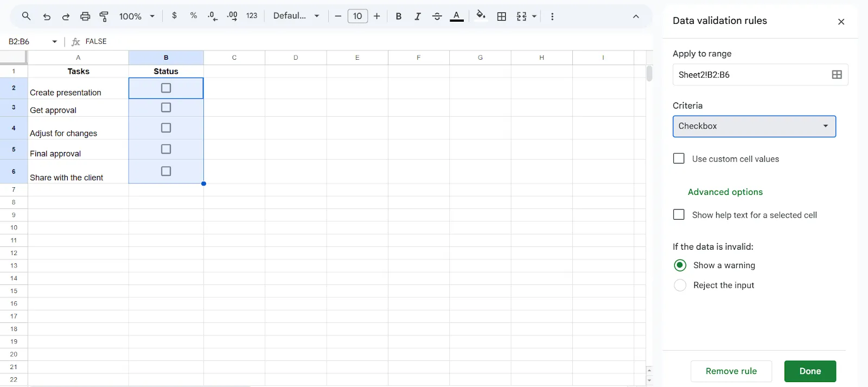Click the select all corner box
The height and width of the screenshot is (387, 868).
[x=14, y=58]
